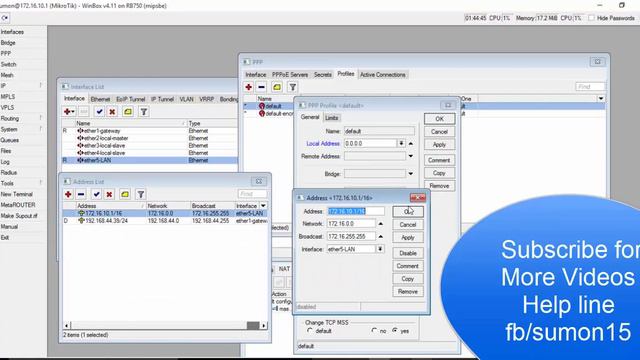Click the add plus icon in Address List
Image resolution: width=640 pixels, height=360 pixels.
(x=68, y=194)
